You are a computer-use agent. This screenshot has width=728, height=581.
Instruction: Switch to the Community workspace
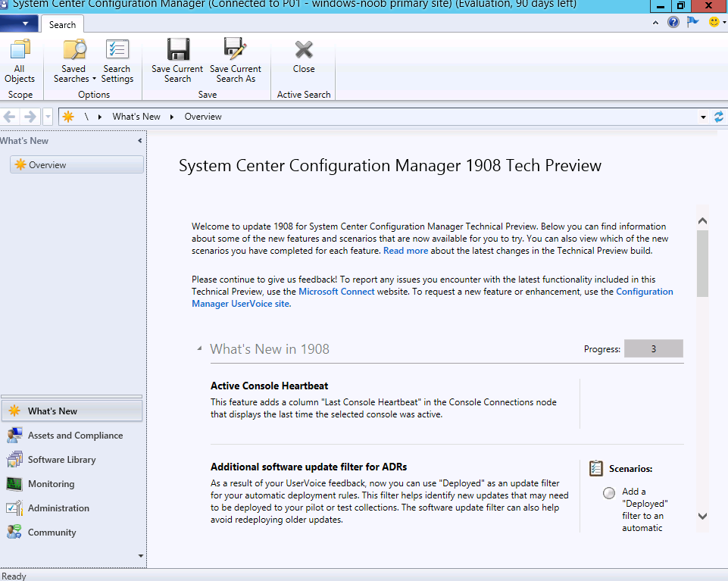(x=72, y=533)
